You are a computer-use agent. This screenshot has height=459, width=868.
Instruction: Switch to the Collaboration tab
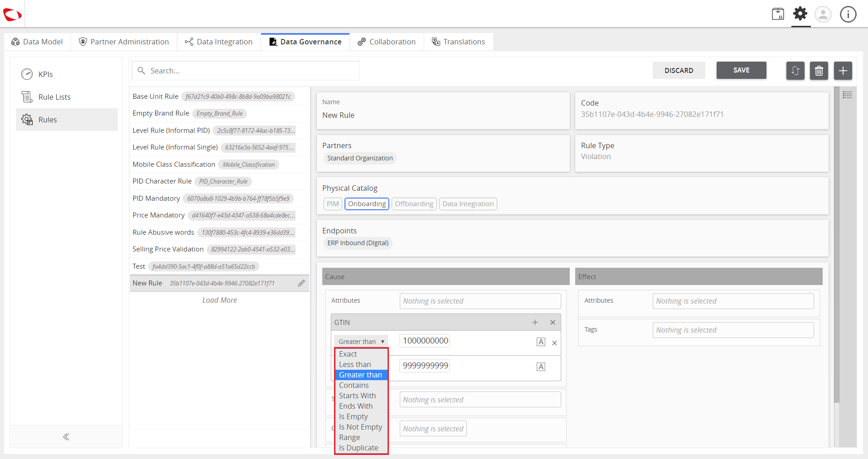pyautogui.click(x=387, y=42)
